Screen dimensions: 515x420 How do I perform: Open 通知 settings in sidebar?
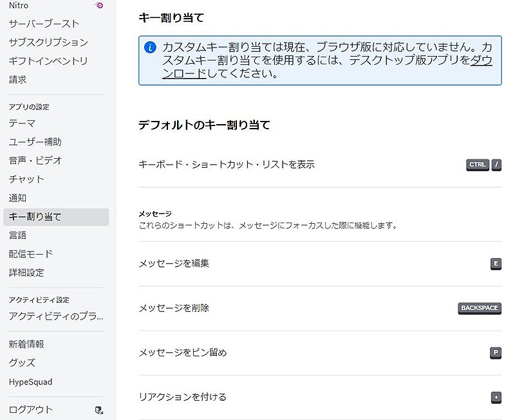(17, 198)
